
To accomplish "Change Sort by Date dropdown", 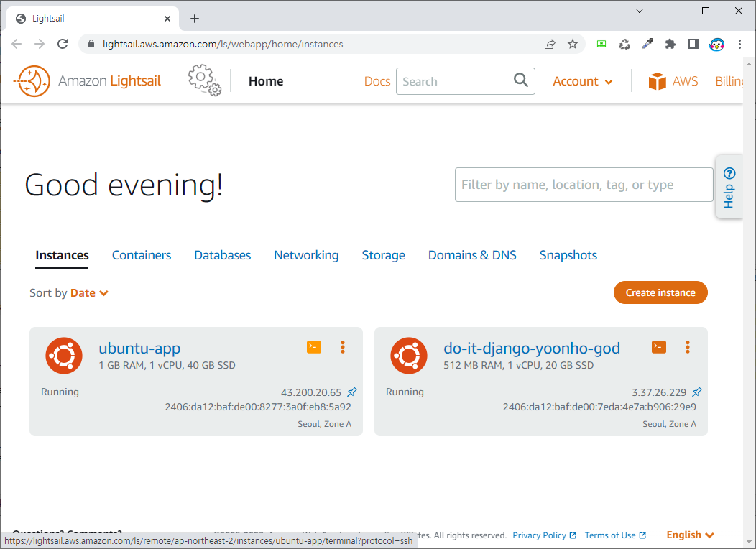I will click(89, 293).
